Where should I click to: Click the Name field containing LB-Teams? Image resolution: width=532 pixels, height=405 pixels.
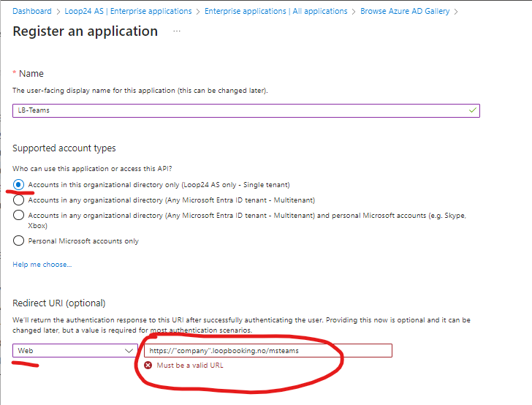pos(246,110)
